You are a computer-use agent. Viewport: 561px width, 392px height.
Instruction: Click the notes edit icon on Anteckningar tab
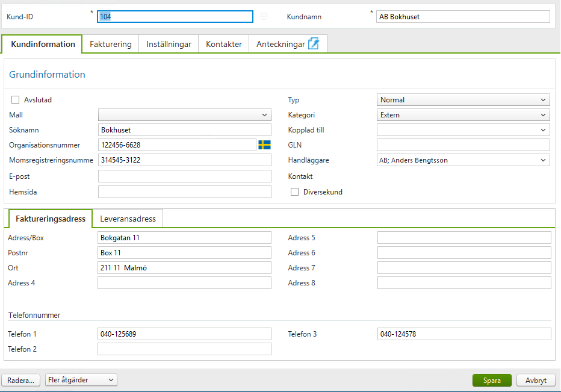[x=313, y=43]
